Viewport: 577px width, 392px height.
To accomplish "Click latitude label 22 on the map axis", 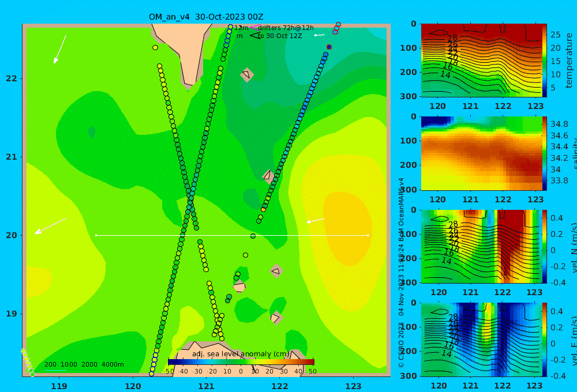I will pos(11,78).
